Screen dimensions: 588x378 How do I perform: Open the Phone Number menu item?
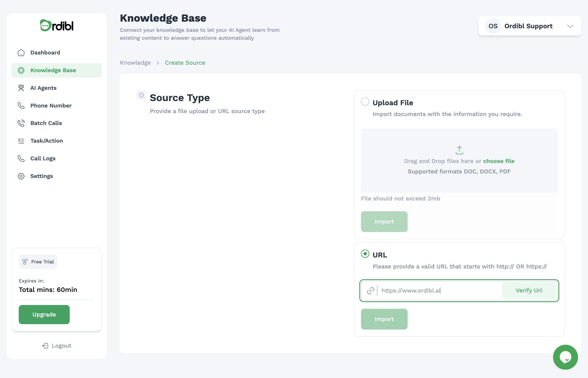(51, 106)
